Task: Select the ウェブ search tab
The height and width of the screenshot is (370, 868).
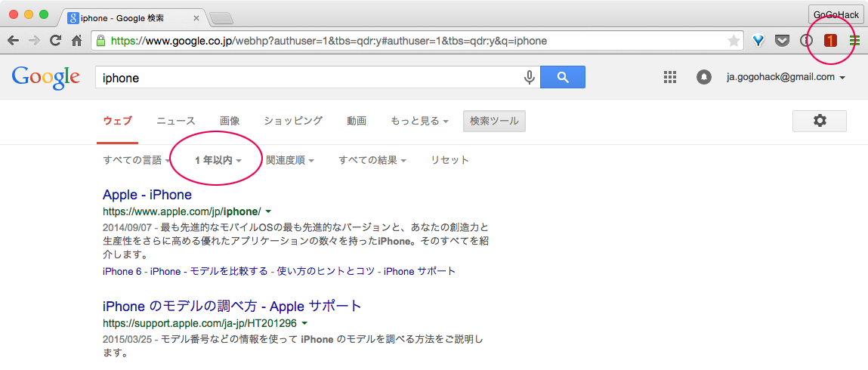Action: pos(118,121)
